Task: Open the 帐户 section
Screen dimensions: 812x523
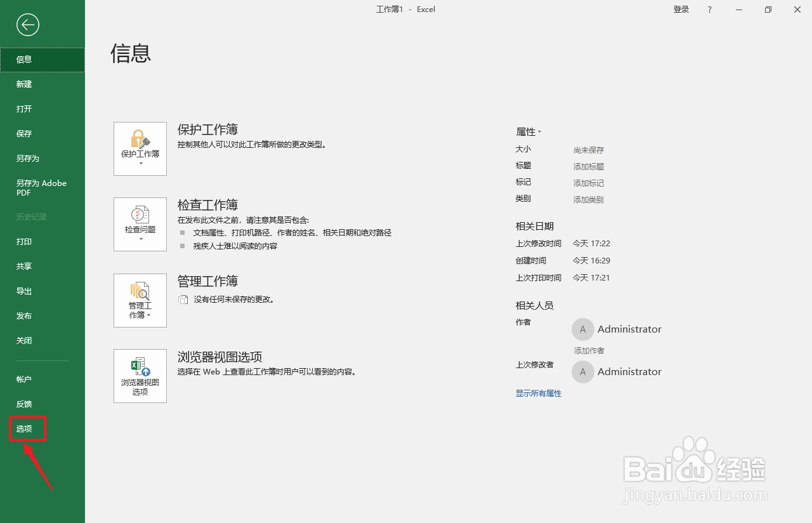Action: coord(23,378)
